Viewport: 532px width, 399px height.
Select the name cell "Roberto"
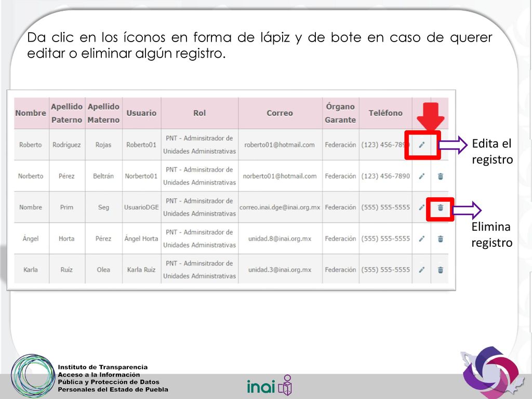coord(31,145)
